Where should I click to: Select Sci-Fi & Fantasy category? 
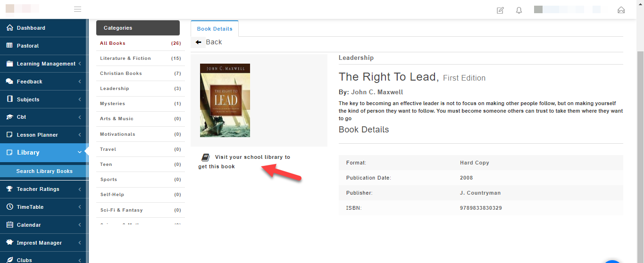(140, 210)
